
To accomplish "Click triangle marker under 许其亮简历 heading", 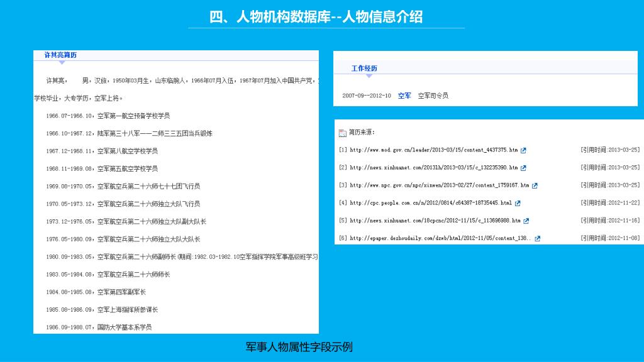I will point(62,62).
